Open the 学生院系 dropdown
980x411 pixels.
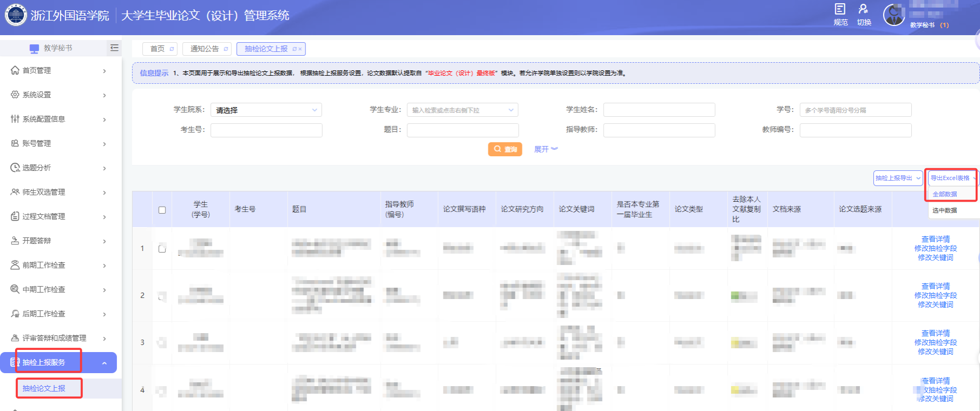[x=266, y=110]
